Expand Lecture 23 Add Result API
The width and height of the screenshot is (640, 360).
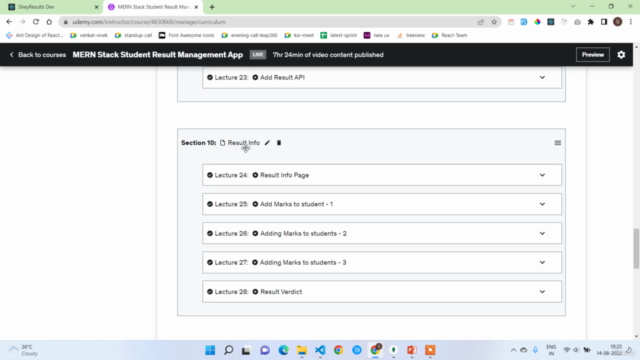[x=542, y=78]
